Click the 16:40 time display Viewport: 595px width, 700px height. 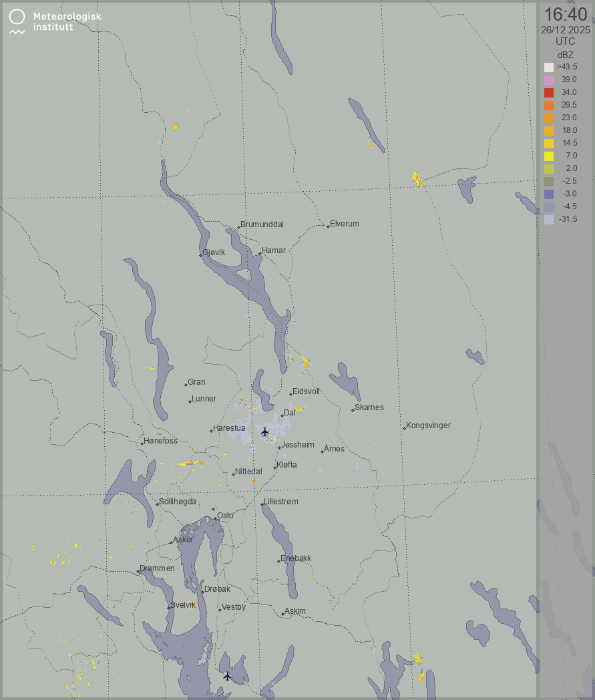coord(565,14)
